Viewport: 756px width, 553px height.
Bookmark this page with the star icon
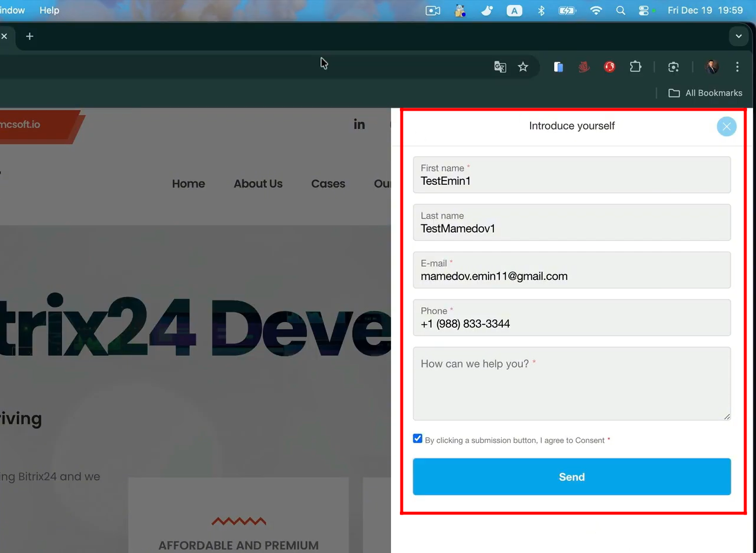click(x=523, y=67)
